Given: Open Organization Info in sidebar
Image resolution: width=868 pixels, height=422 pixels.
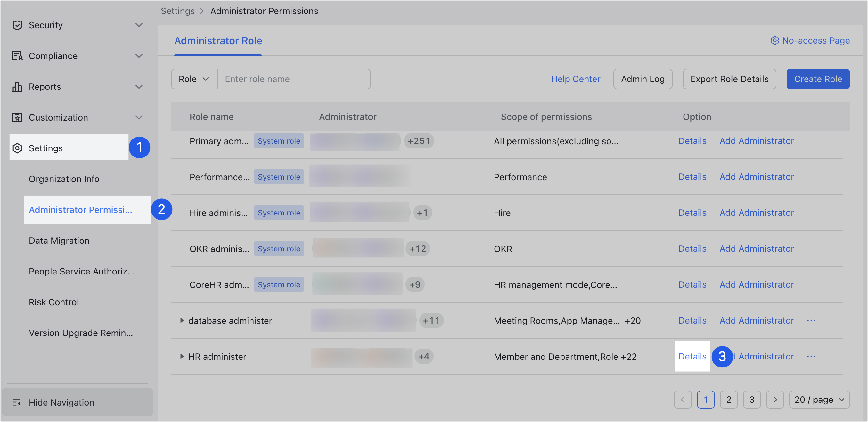Looking at the screenshot, I should tap(64, 179).
